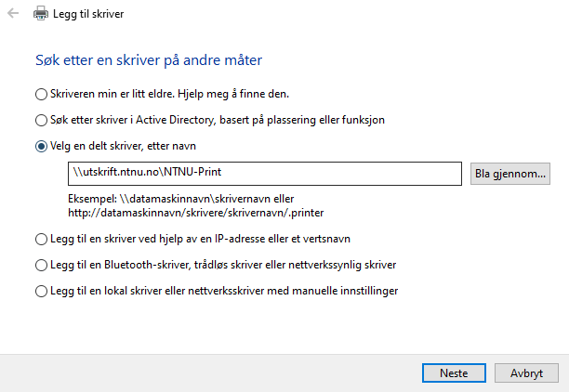Continue with the Neste button
Screen dimensions: 569x392
point(454,372)
